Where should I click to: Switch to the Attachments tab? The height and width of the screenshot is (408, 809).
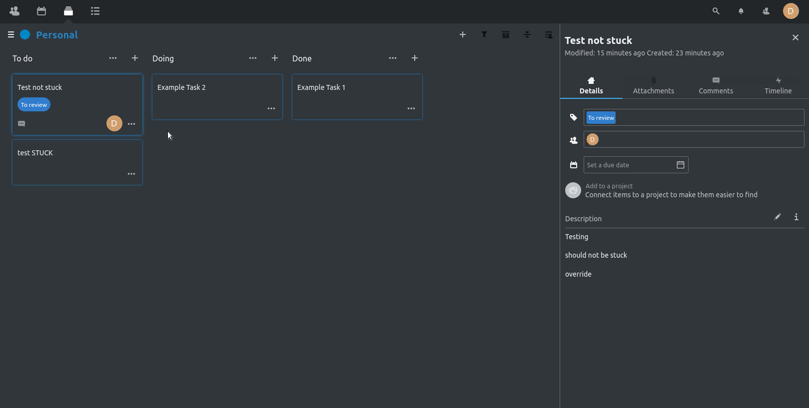(653, 86)
